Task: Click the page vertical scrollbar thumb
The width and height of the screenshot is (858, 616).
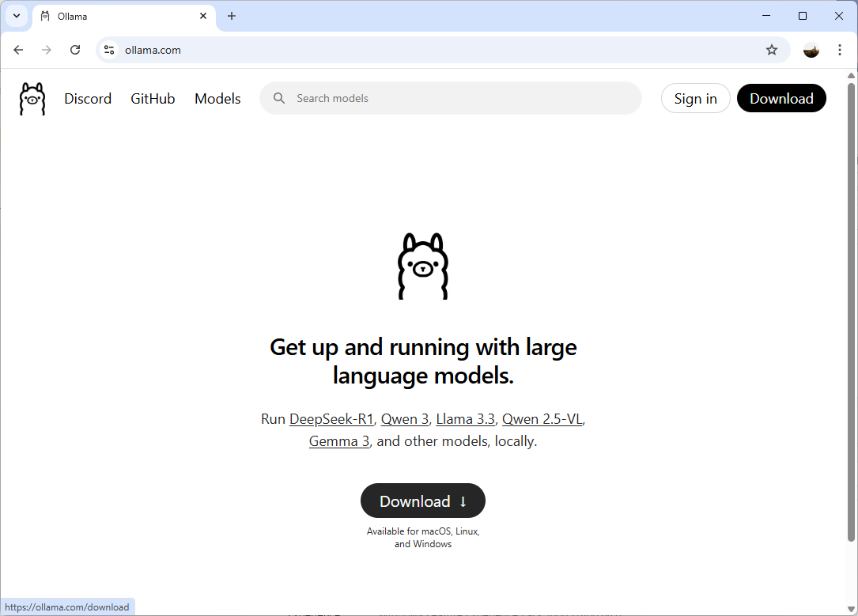Action: tap(851, 312)
